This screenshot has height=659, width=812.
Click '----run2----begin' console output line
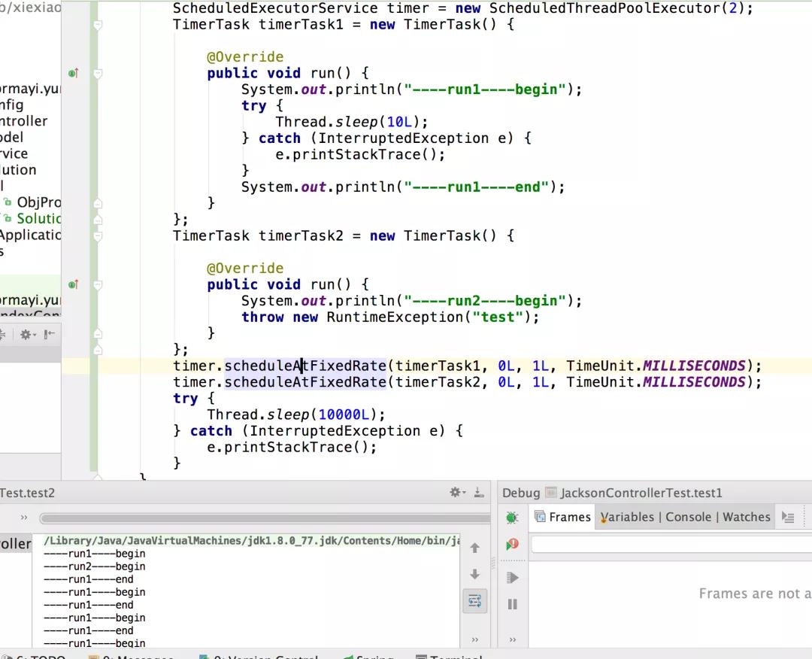94,566
